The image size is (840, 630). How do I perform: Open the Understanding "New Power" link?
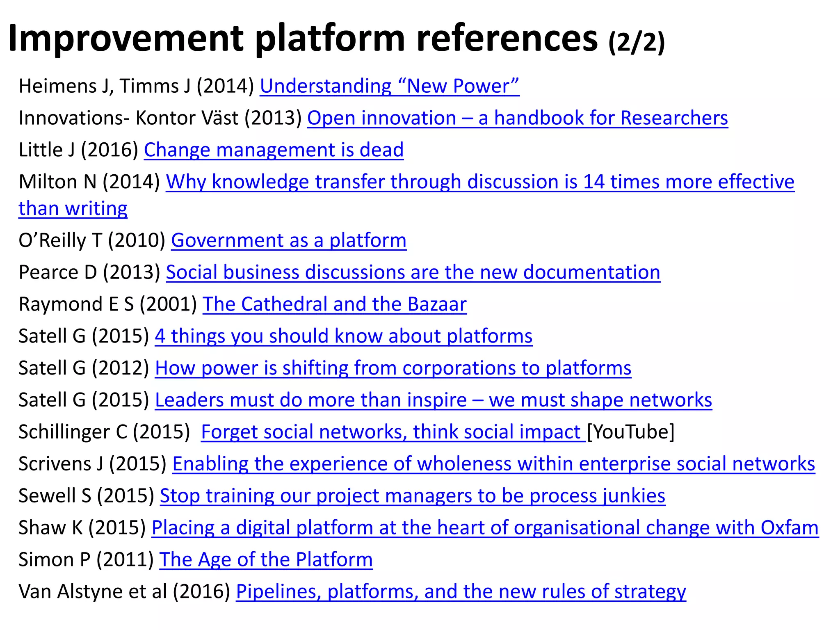pyautogui.click(x=390, y=87)
